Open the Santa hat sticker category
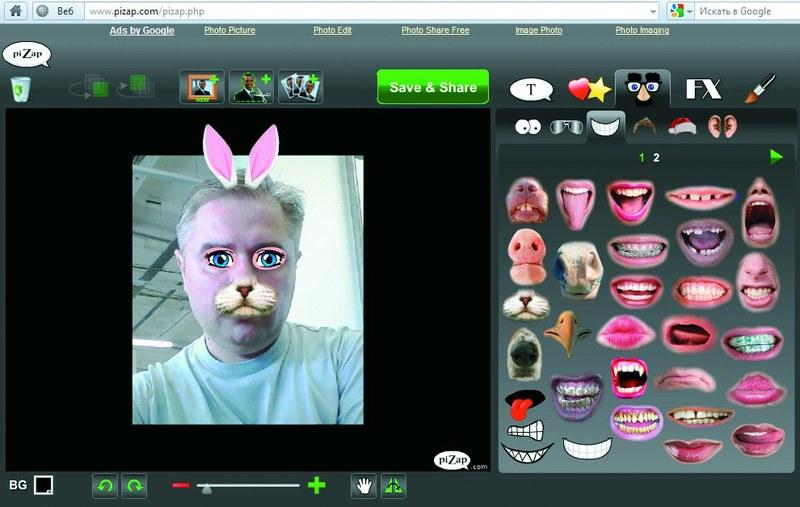800x507 pixels. (x=681, y=127)
